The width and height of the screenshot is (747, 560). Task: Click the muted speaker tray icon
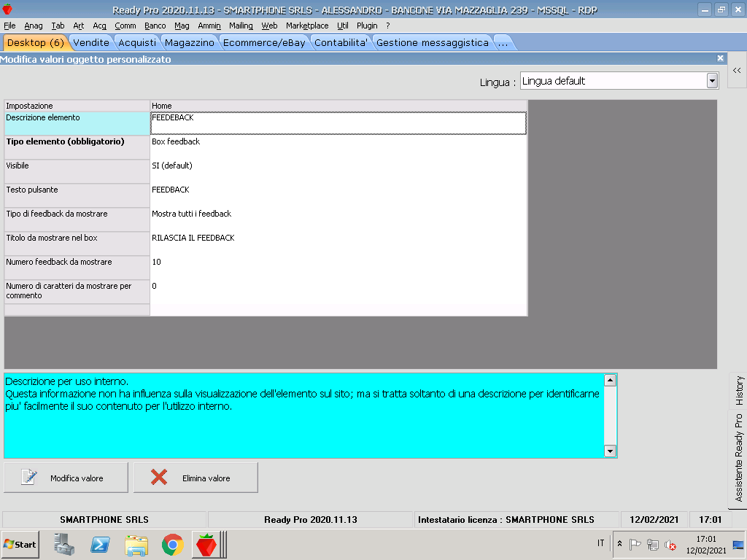(x=670, y=544)
